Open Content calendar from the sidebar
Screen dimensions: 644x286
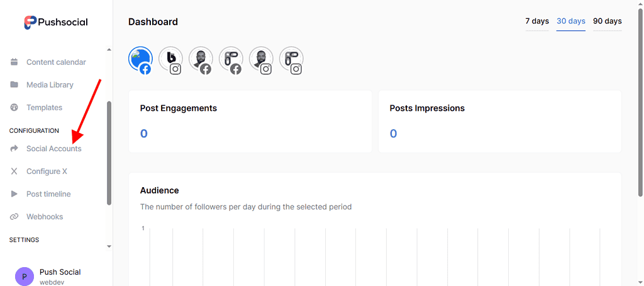click(x=56, y=62)
